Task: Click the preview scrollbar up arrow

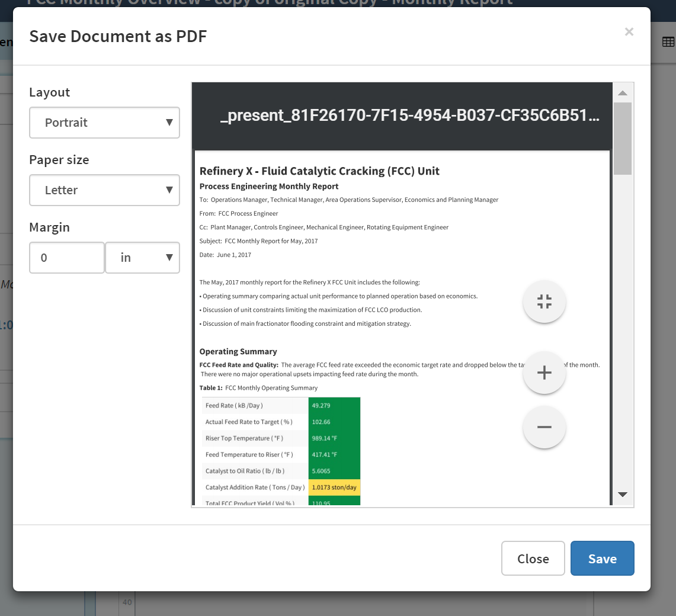Action: 622,93
